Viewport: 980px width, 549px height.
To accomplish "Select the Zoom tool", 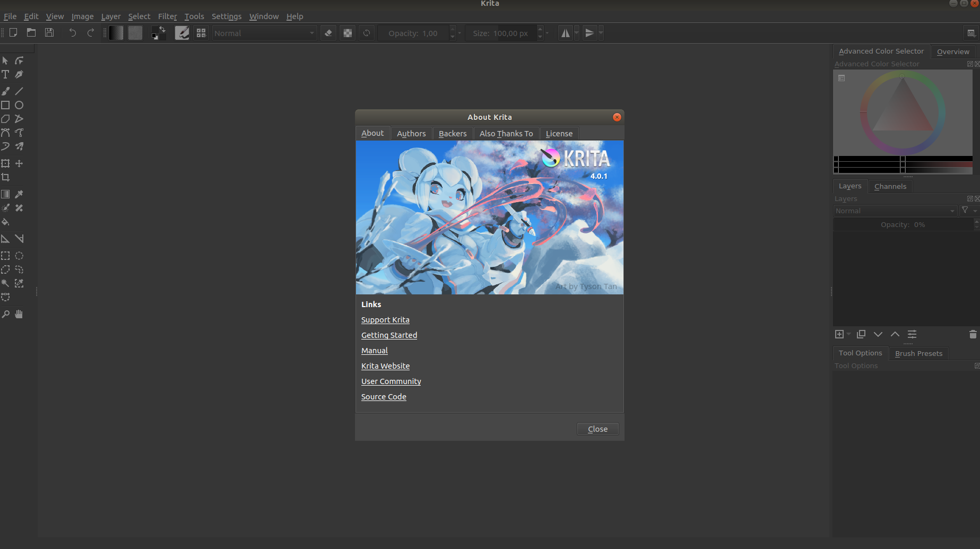I will point(5,314).
